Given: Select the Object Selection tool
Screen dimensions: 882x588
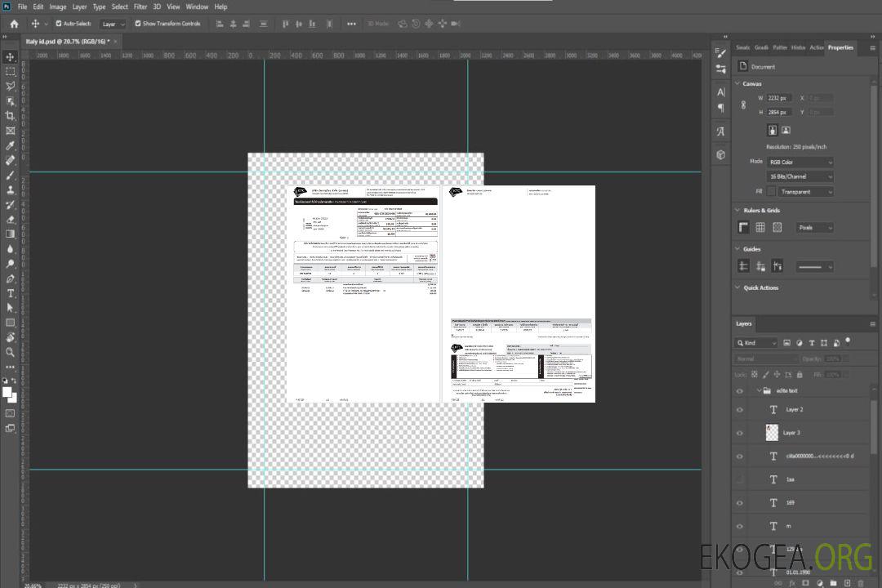Looking at the screenshot, I should click(x=10, y=101).
